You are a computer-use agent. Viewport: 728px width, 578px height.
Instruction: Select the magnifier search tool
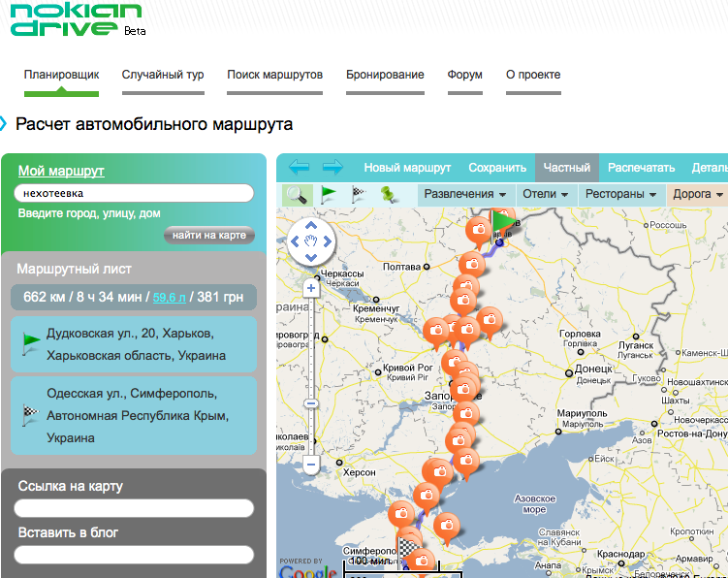297,194
